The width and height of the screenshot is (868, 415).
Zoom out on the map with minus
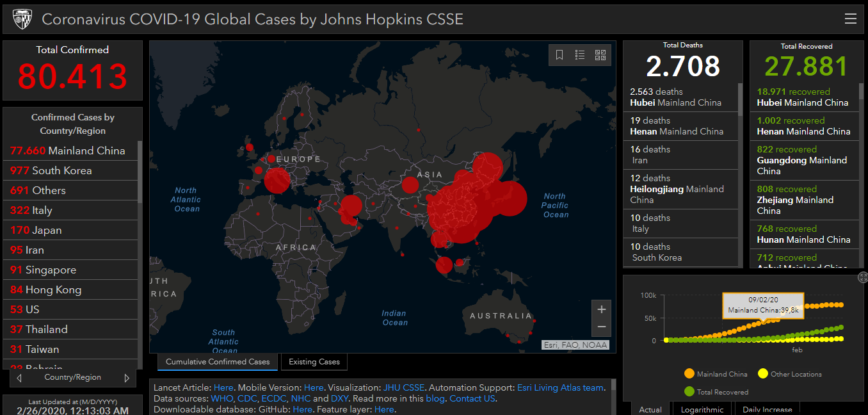point(602,327)
